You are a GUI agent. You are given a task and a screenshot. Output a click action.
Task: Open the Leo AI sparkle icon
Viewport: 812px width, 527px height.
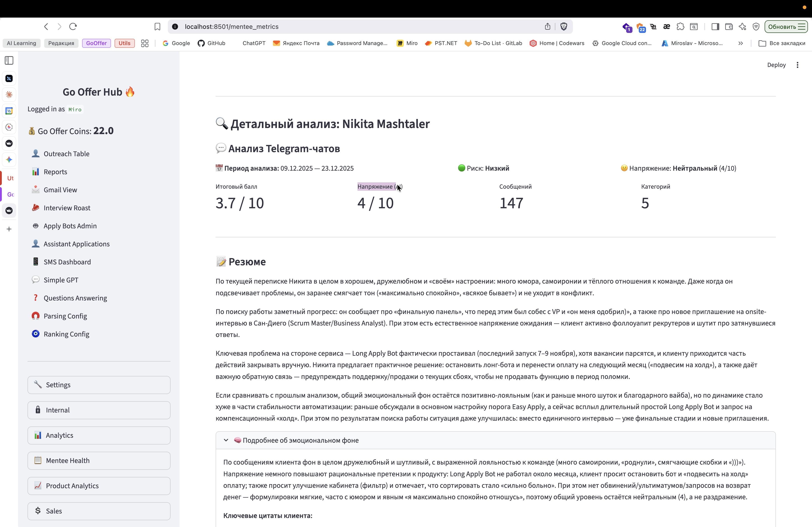(742, 27)
